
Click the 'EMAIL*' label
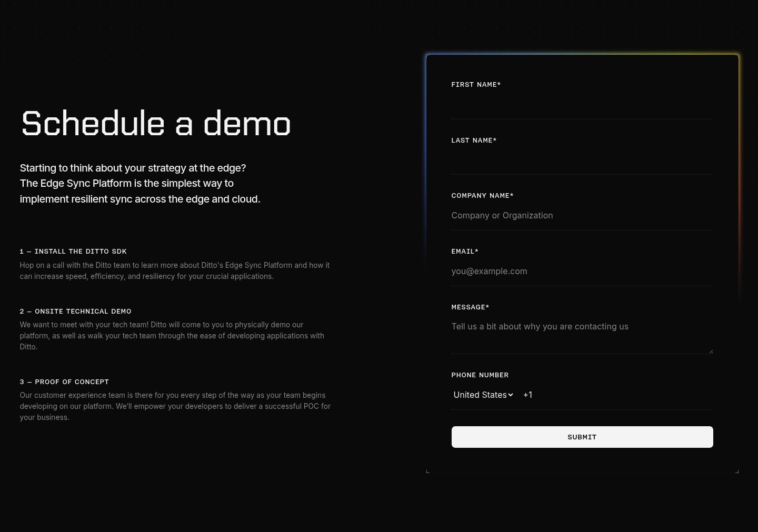pyautogui.click(x=465, y=252)
